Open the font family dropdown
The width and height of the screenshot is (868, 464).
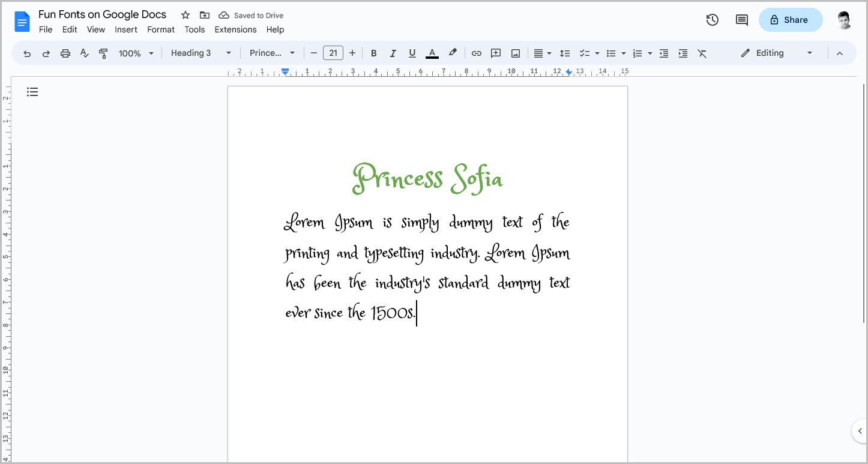271,53
